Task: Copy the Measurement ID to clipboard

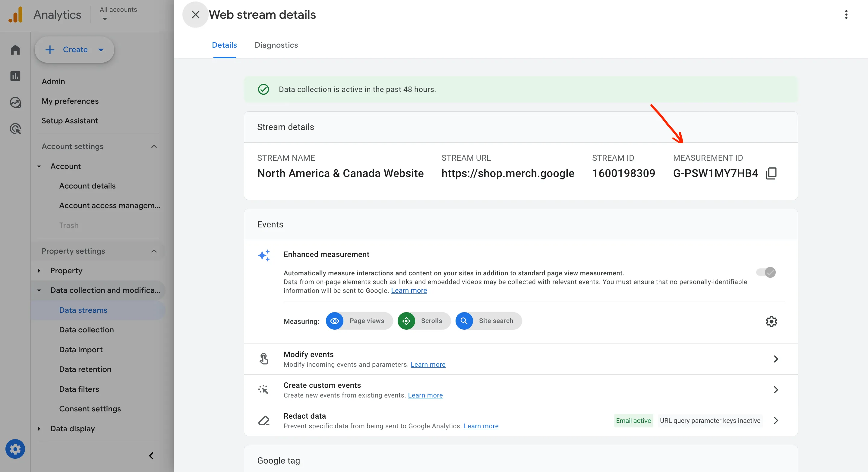Action: tap(771, 173)
